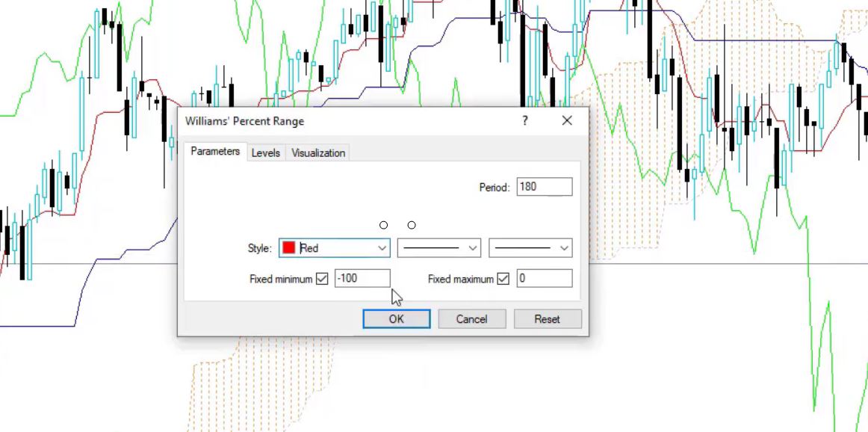
Task: Select the right radio button above Style
Action: pyautogui.click(x=412, y=224)
